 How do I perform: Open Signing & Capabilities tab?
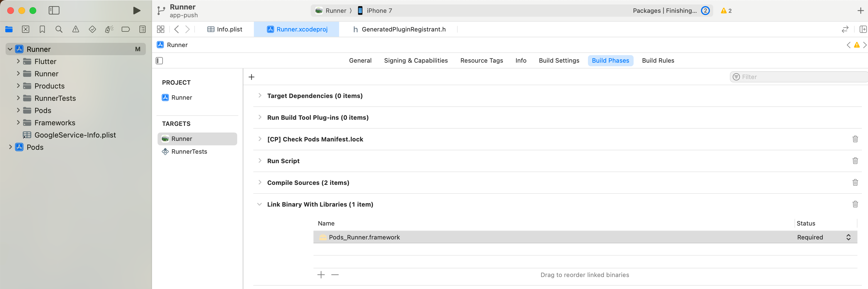click(416, 61)
